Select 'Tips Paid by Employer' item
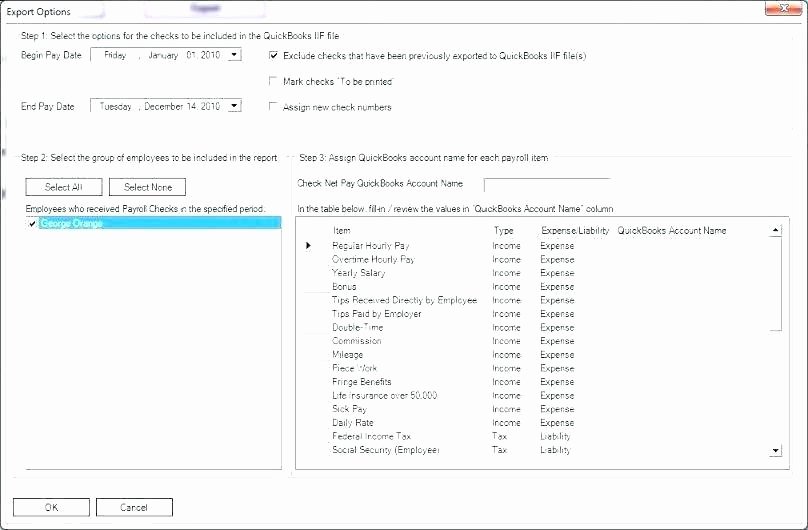This screenshot has height=530, width=808. (x=377, y=314)
